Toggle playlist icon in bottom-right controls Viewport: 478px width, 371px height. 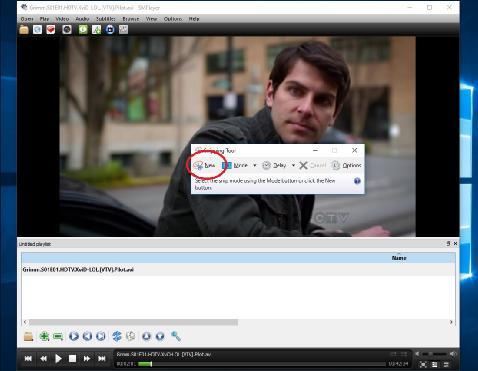point(435,364)
